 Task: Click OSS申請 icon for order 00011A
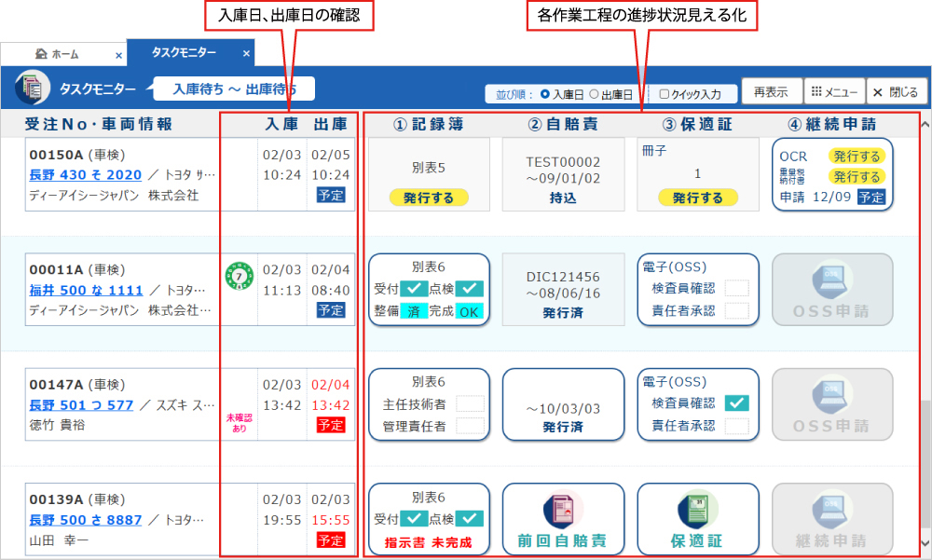point(832,289)
